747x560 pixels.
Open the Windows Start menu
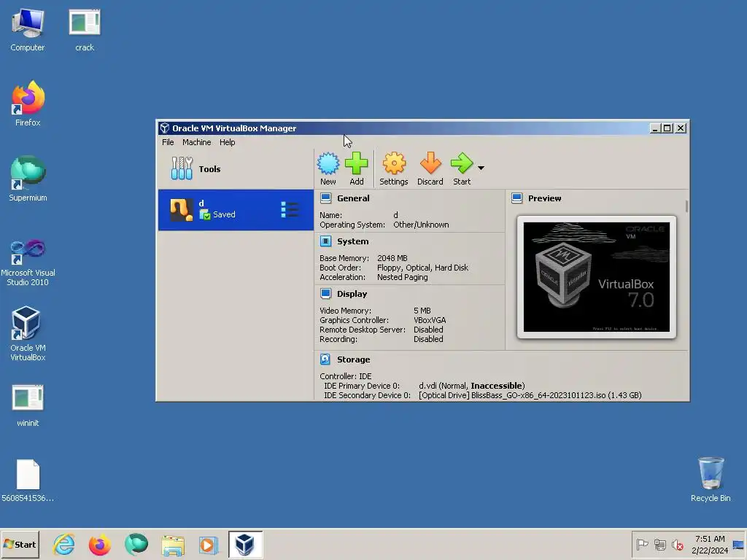click(x=20, y=544)
